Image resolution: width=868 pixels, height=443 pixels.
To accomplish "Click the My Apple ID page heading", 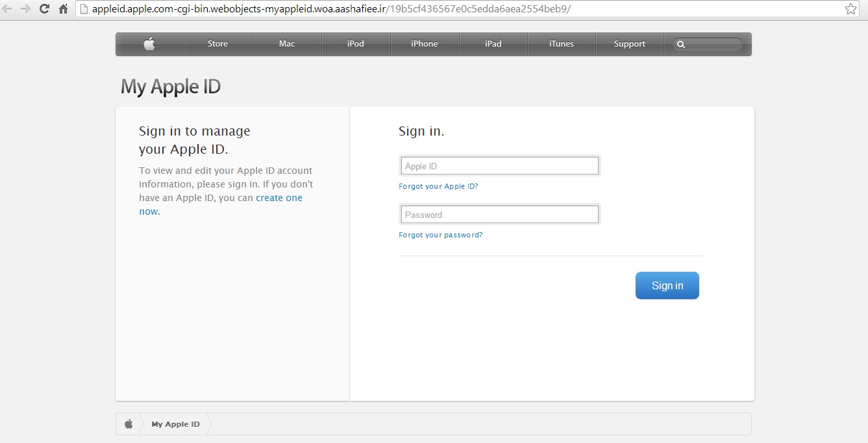I will [x=171, y=86].
